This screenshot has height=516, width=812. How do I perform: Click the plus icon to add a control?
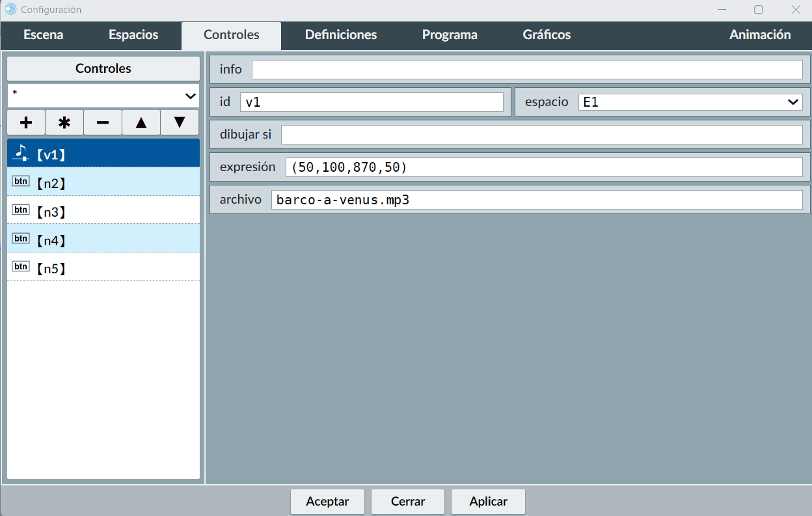coord(26,122)
